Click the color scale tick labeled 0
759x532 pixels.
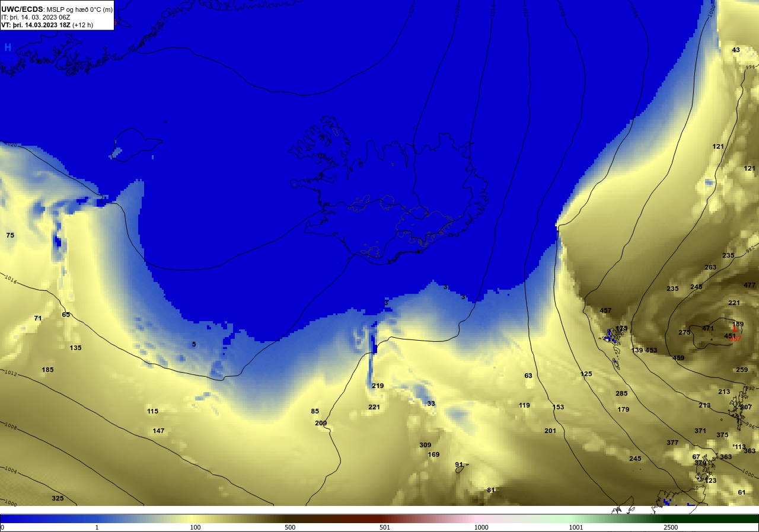2,527
